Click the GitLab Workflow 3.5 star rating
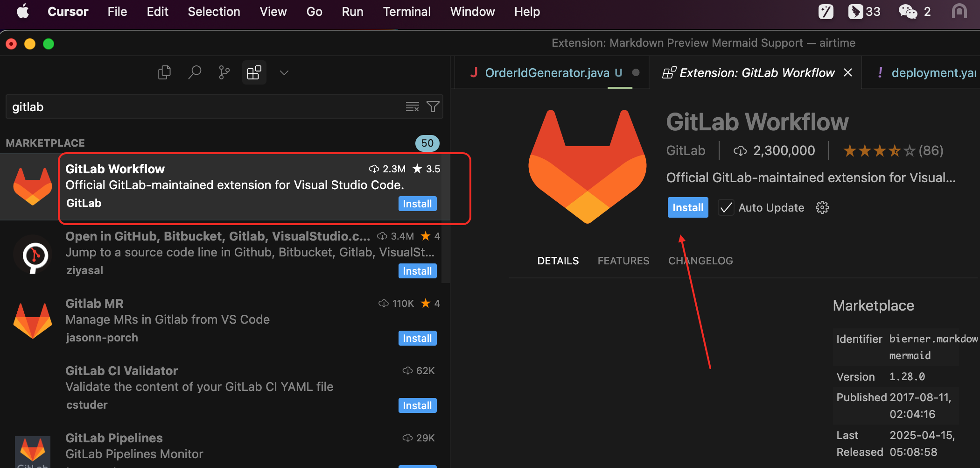980x468 pixels. (427, 169)
